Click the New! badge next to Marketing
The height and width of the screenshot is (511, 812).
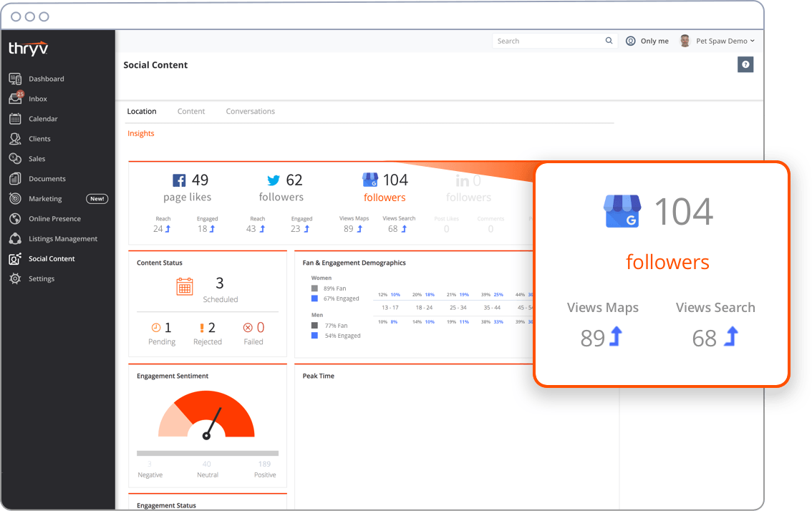tap(97, 199)
